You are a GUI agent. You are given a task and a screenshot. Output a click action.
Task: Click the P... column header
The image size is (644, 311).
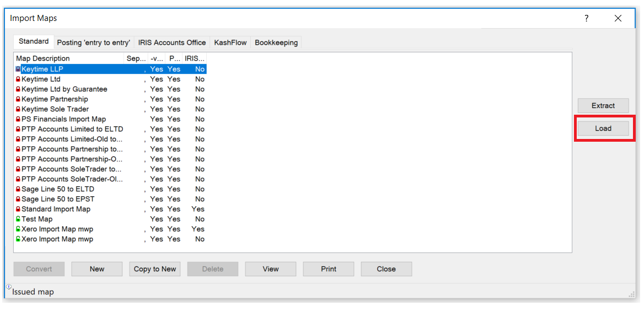pos(174,58)
